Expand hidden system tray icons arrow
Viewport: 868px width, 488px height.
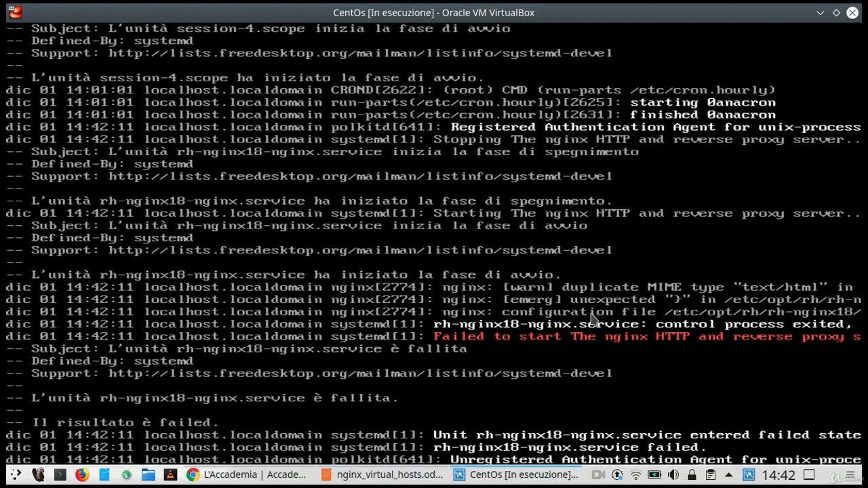point(729,474)
